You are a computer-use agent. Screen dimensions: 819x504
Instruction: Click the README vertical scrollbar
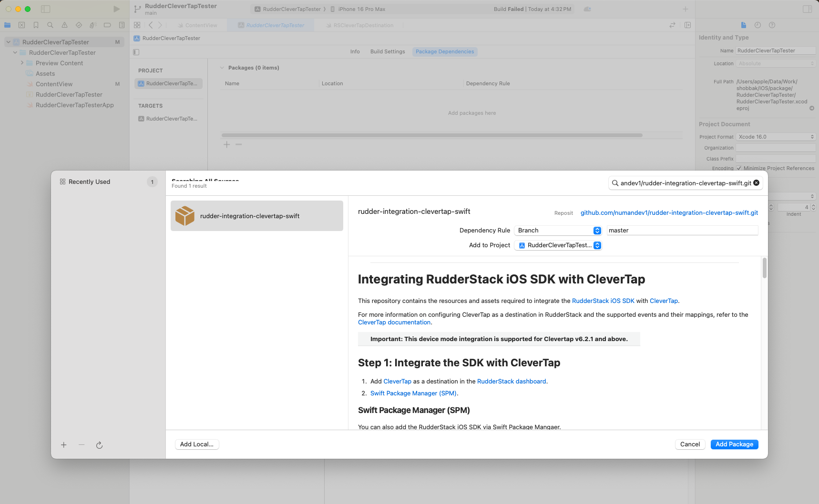coord(764,268)
